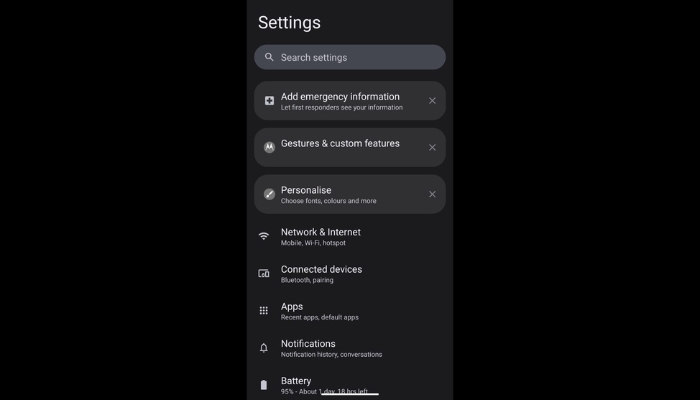
Task: Focus the Search settings field
Action: [350, 57]
